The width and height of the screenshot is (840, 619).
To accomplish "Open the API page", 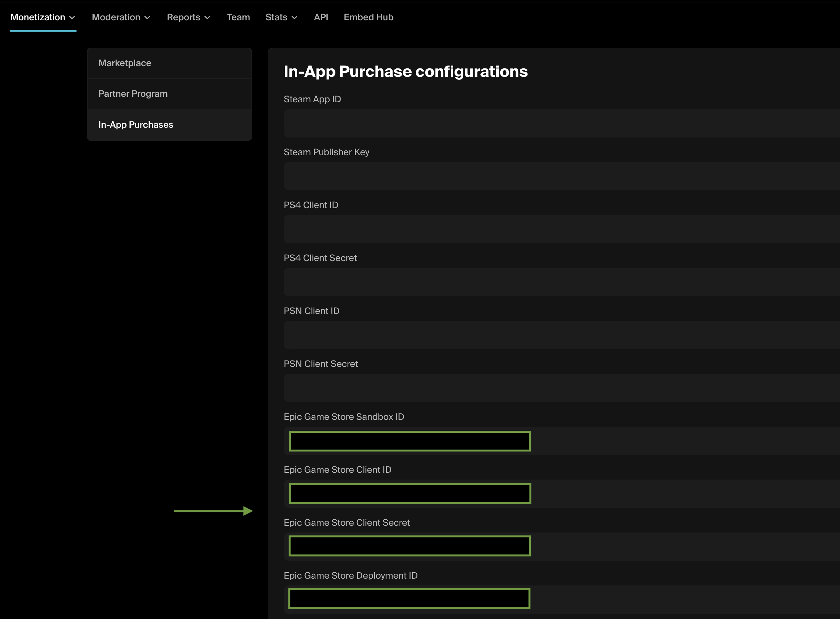I will (x=321, y=17).
